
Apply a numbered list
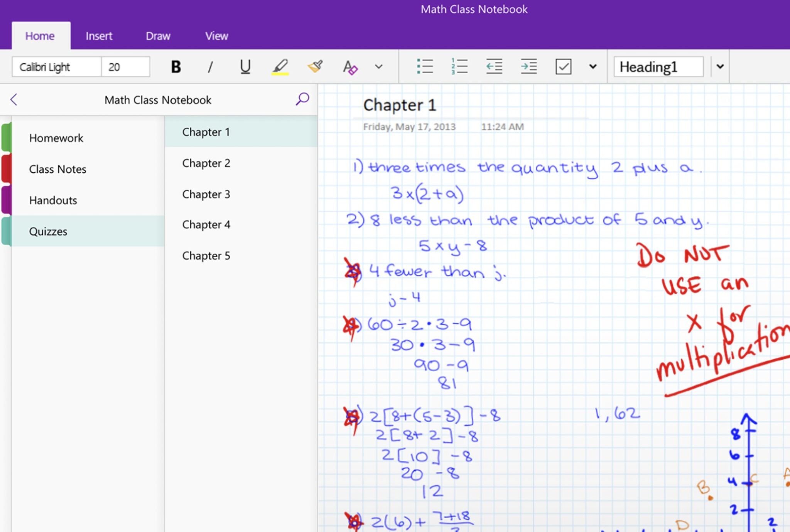tap(459, 66)
